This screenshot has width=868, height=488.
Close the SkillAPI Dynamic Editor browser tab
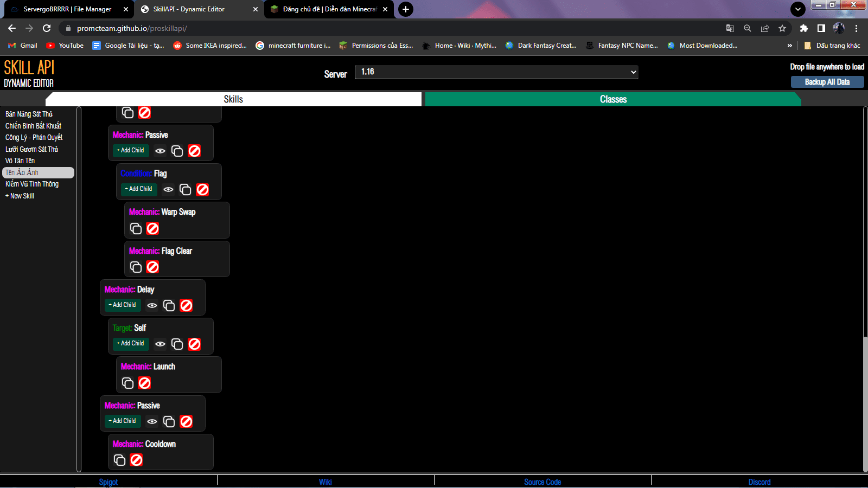(x=256, y=9)
